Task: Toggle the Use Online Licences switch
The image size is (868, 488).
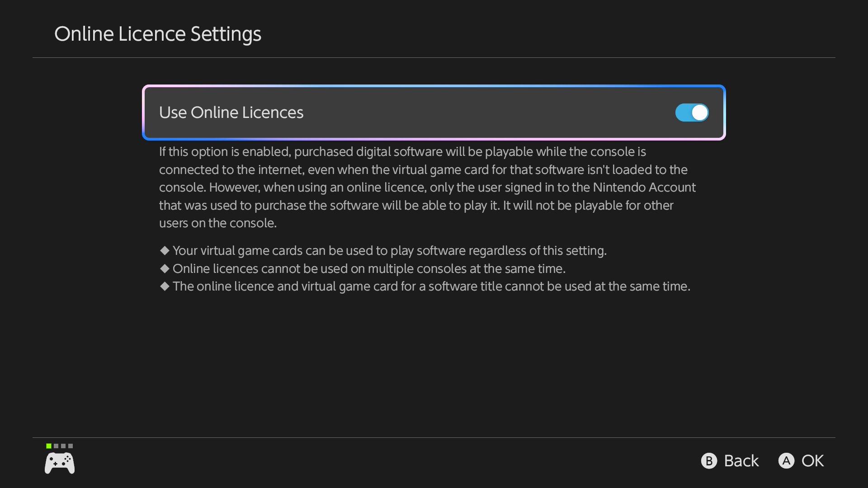Action: (x=692, y=113)
